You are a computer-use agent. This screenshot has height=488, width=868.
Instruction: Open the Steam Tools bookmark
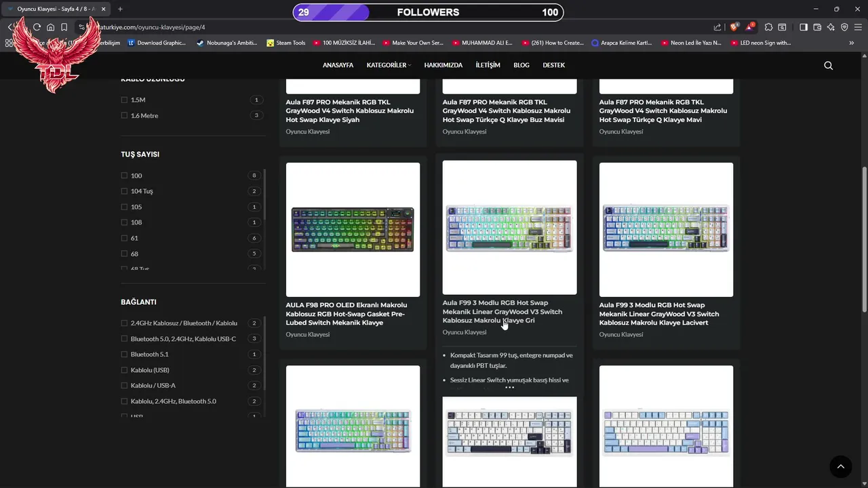[x=285, y=43]
